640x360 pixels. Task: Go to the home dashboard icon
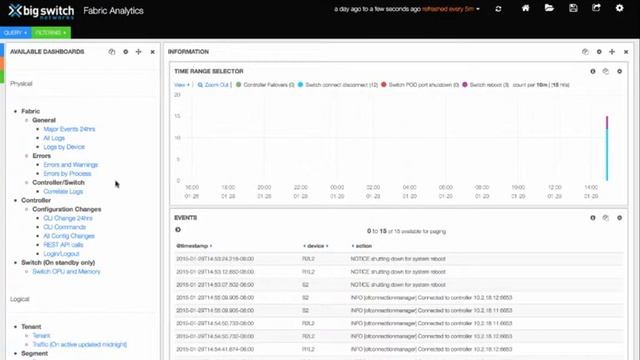(x=526, y=8)
